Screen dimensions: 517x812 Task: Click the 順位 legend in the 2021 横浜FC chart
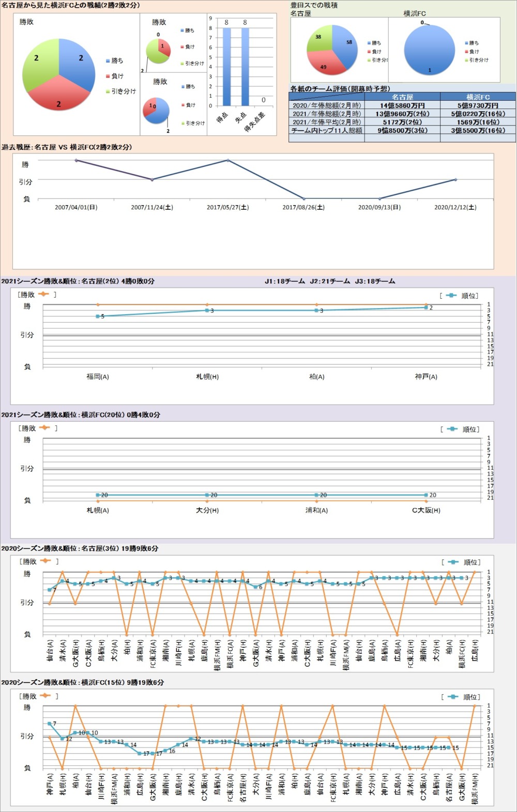tap(460, 430)
